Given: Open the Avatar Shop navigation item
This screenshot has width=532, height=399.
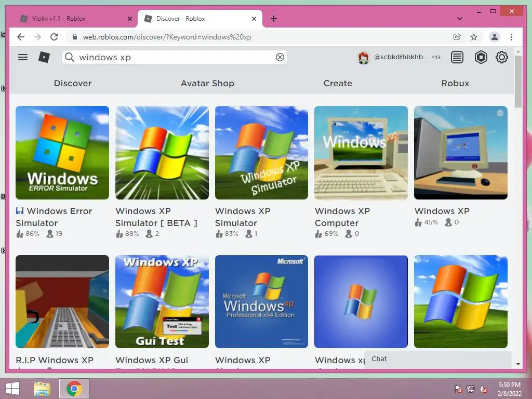Looking at the screenshot, I should tap(207, 83).
